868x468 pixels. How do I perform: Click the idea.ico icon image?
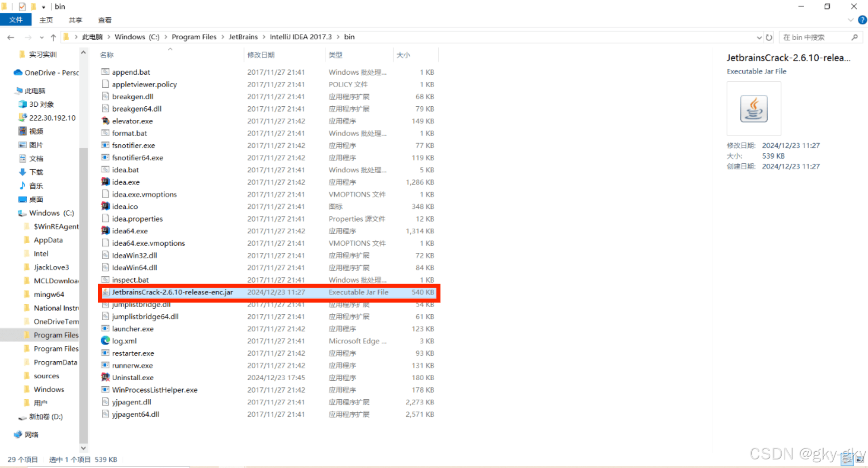pyautogui.click(x=105, y=206)
